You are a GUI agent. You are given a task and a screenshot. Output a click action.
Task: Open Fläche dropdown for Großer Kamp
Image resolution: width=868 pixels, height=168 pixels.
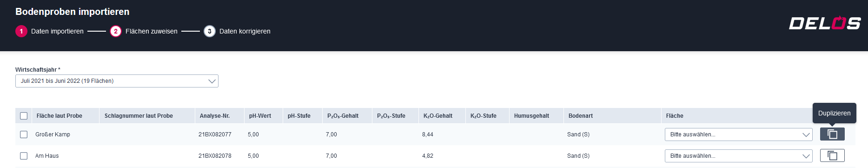click(739, 134)
